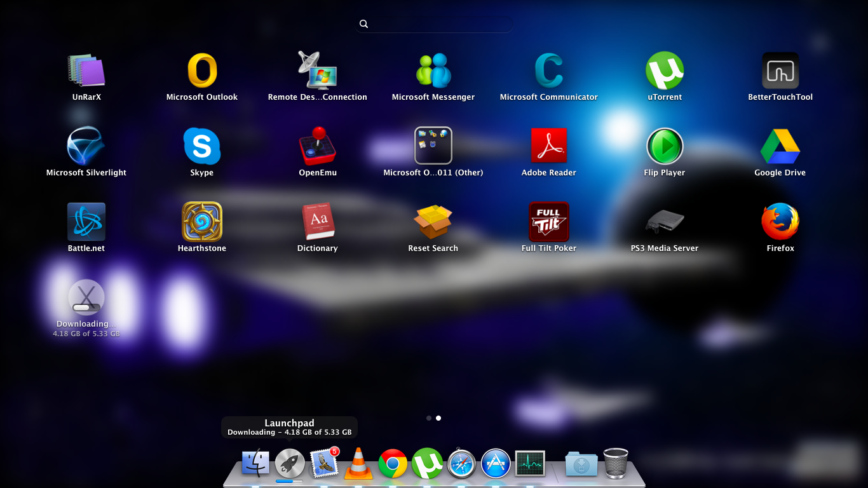This screenshot has height=488, width=868.
Task: Open Finder in the Dock
Action: (255, 463)
